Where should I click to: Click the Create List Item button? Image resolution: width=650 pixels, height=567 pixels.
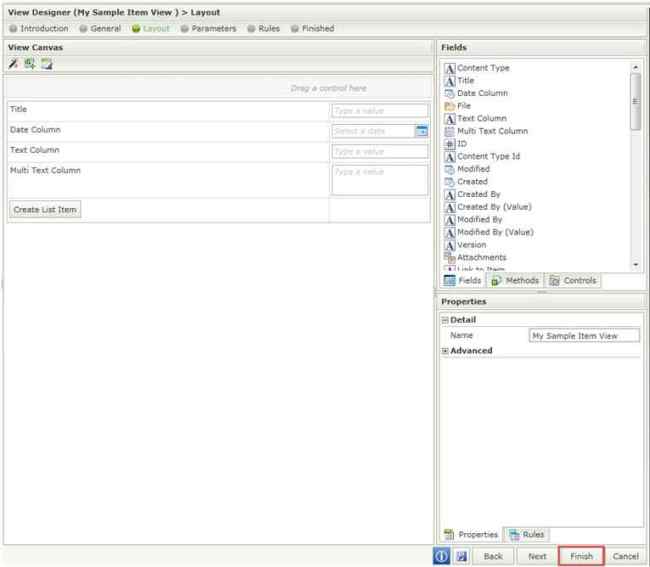point(45,209)
